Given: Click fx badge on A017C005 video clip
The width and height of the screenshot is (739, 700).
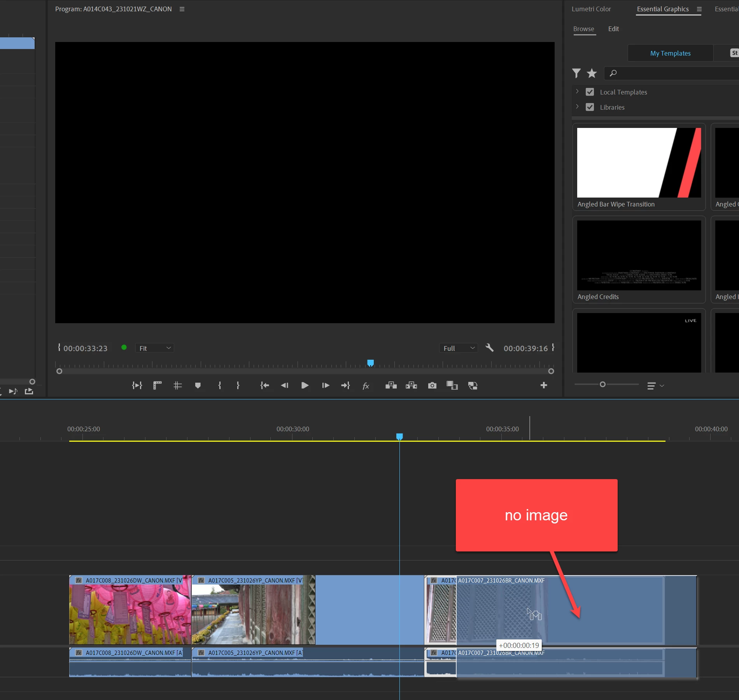Looking at the screenshot, I should (201, 581).
